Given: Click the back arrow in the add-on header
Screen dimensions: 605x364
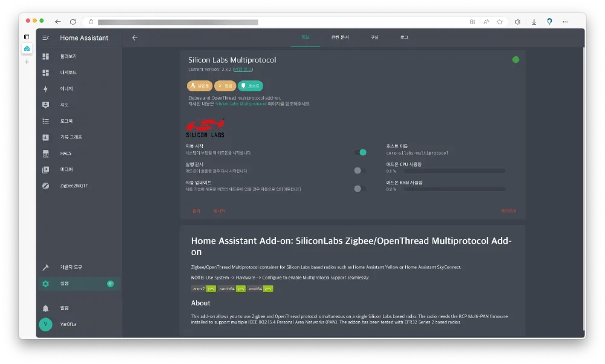Looking at the screenshot, I should coord(135,37).
